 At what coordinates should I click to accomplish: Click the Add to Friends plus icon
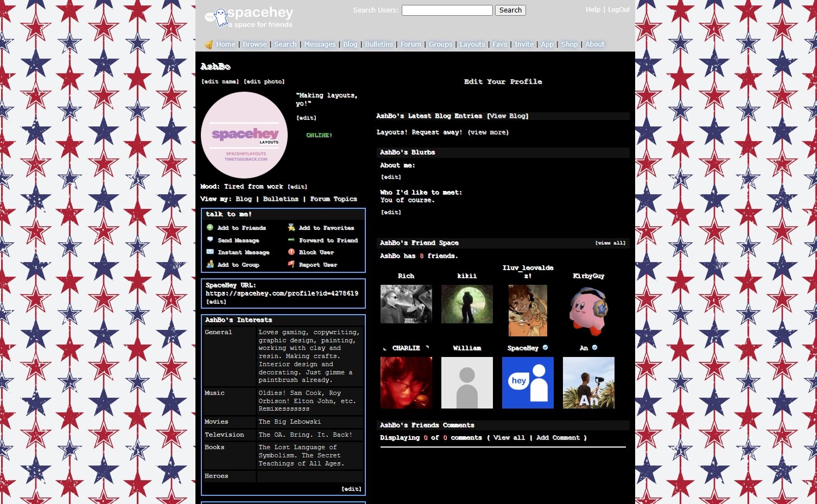[x=210, y=228]
